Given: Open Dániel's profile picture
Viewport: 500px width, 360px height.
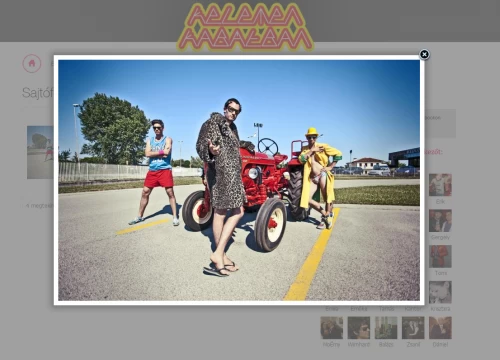Looking at the screenshot, I should click(x=440, y=328).
